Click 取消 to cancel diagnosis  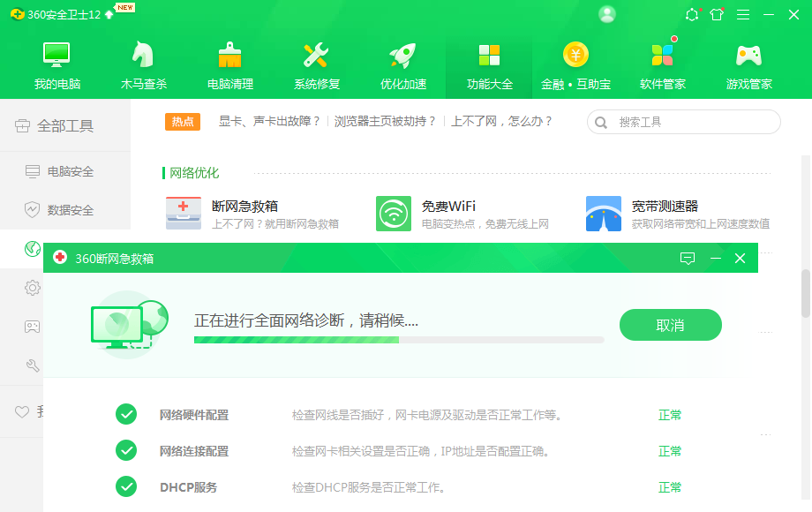pyautogui.click(x=671, y=325)
